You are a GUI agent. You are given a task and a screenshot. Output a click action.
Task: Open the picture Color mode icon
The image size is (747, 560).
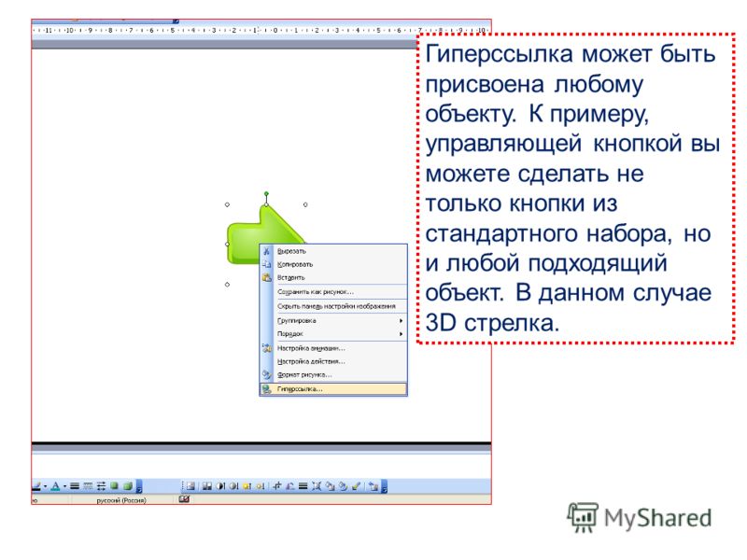206,486
